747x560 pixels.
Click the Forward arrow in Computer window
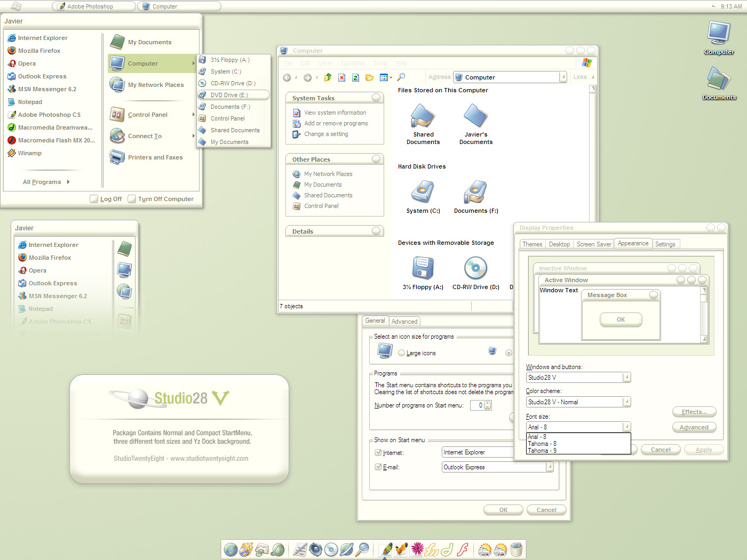307,77
